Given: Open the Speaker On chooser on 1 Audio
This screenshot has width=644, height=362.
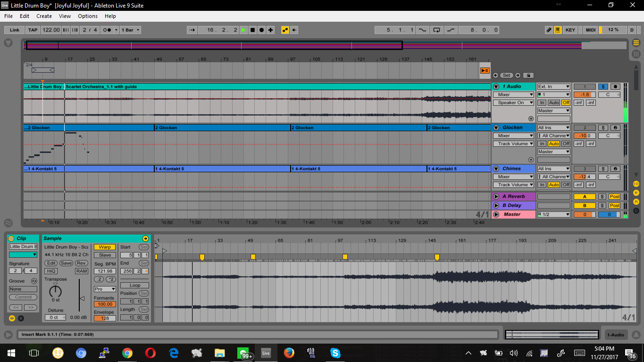Looking at the screenshot, I should 513,102.
